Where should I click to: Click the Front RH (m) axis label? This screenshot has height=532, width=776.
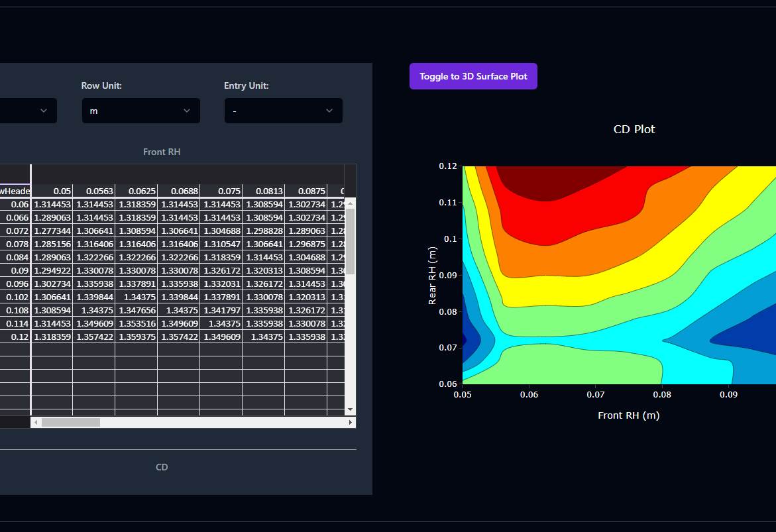[x=628, y=415]
